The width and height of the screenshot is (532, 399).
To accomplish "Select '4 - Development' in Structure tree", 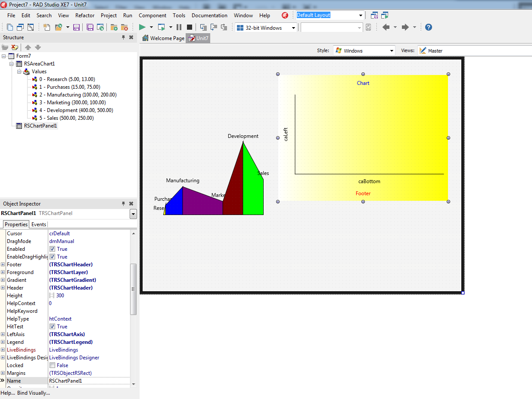I will (x=76, y=110).
